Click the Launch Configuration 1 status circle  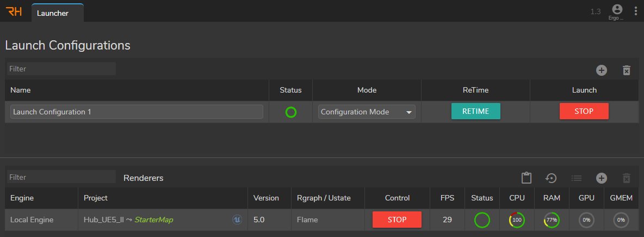291,112
